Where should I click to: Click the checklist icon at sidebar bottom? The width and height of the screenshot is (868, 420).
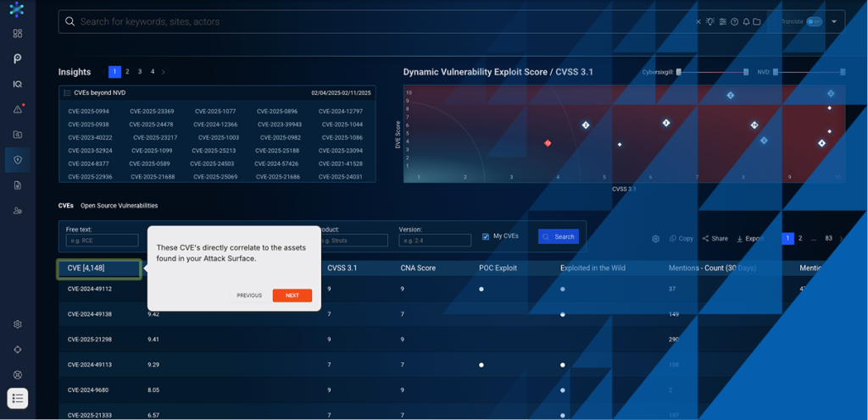point(18,398)
